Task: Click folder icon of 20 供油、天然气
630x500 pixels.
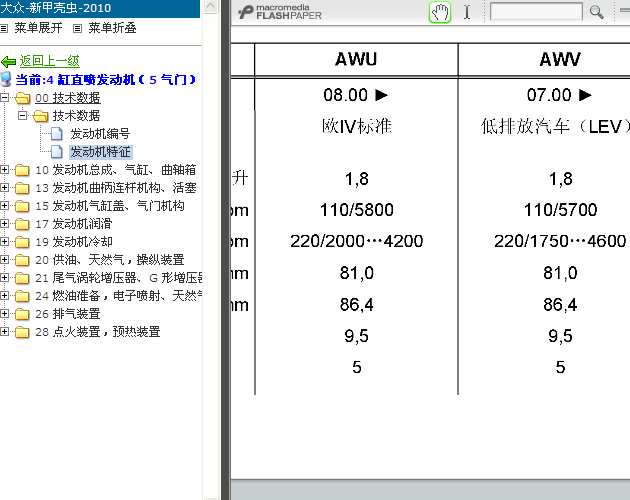Action: (22, 260)
